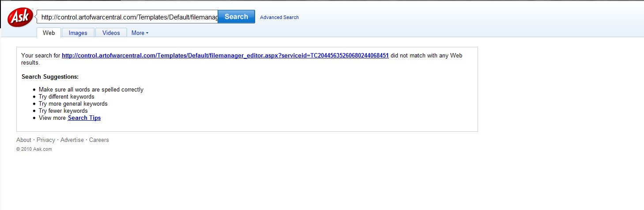Open the Careers footer link

click(x=99, y=140)
